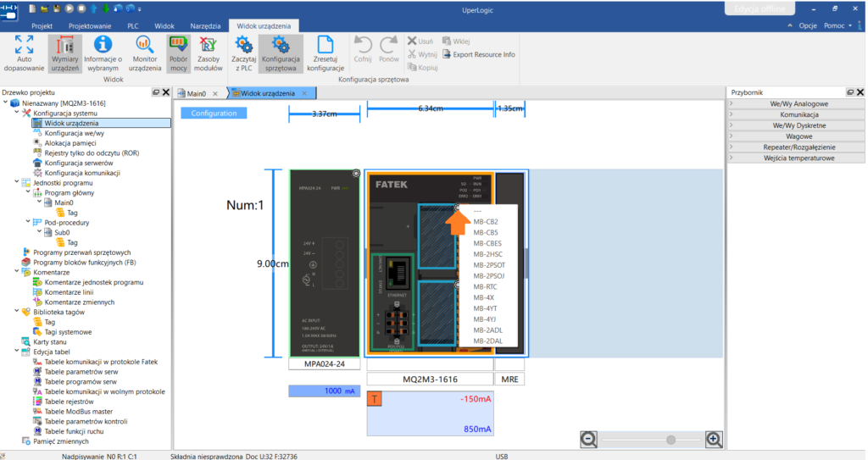This screenshot has width=868, height=460.
Task: Expand Komunikacja toolbox category
Action: 796,114
